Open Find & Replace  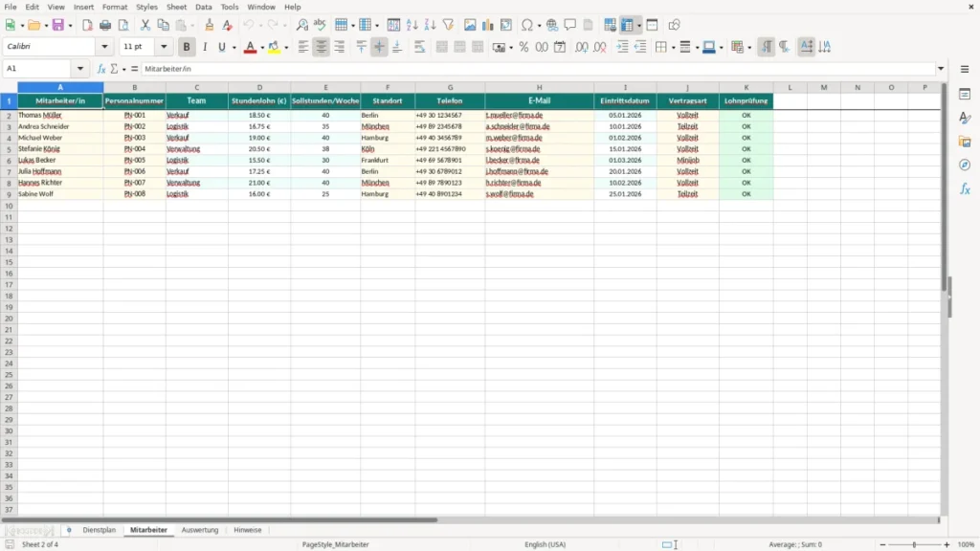pyautogui.click(x=301, y=25)
